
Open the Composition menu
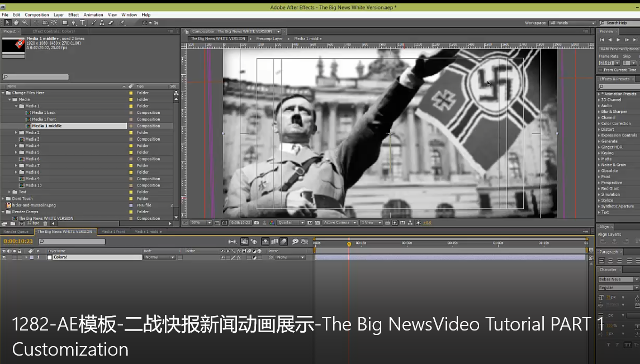[37, 15]
